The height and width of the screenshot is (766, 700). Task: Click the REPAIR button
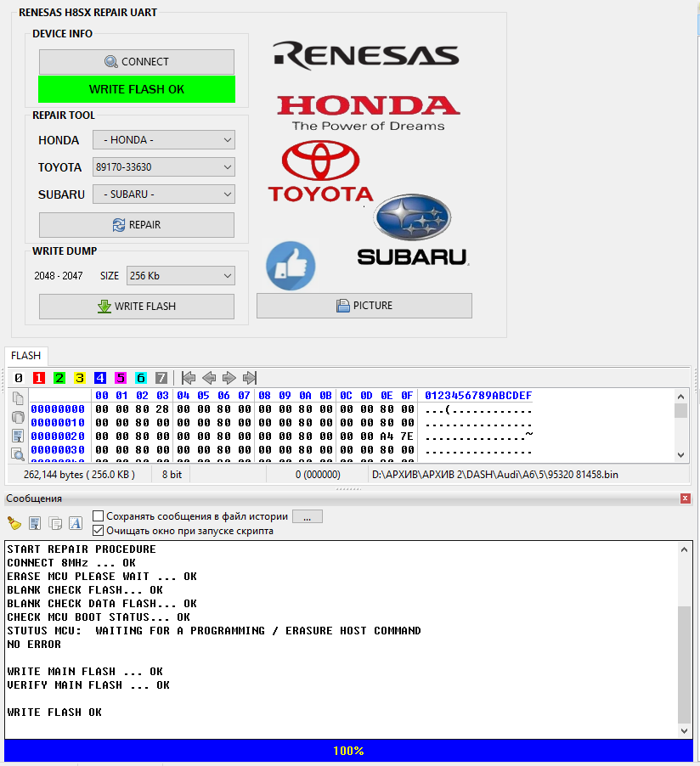click(137, 225)
